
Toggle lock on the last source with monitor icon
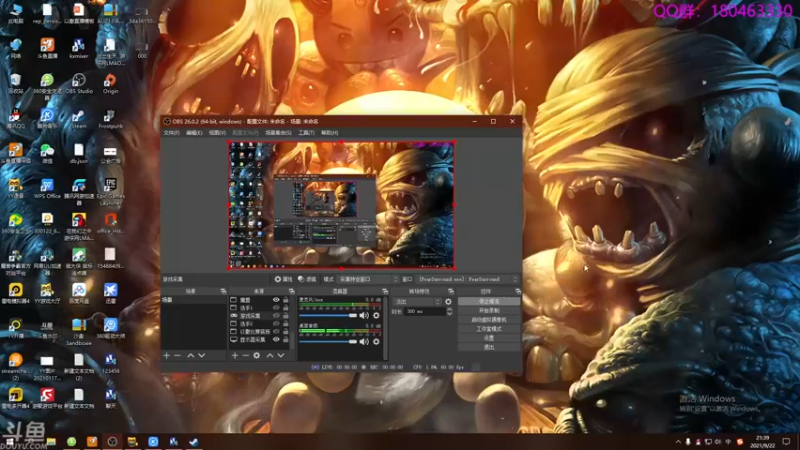[x=286, y=339]
